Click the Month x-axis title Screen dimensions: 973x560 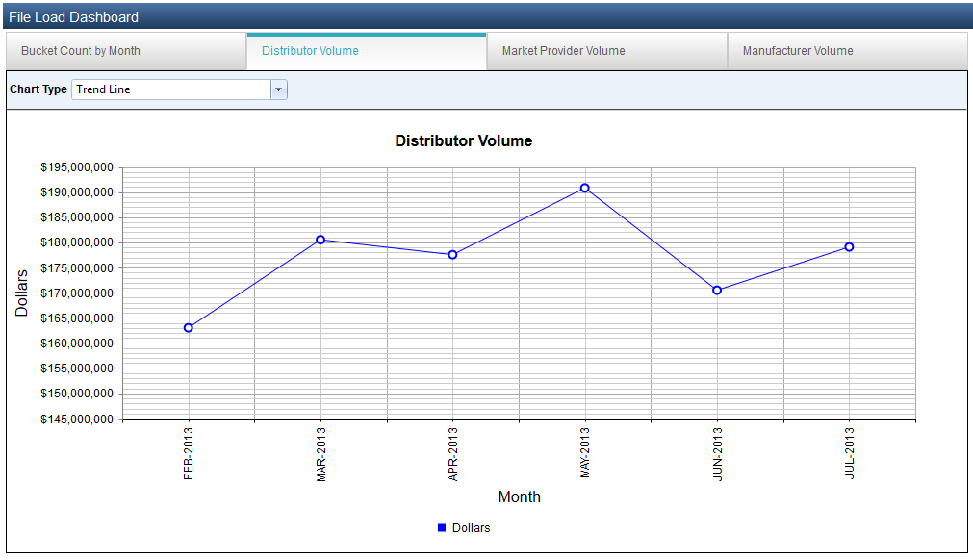(x=520, y=496)
